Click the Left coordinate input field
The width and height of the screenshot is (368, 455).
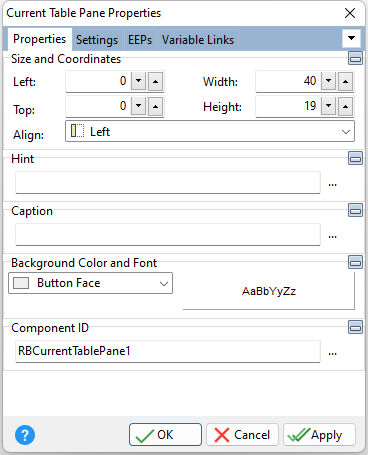click(x=98, y=81)
